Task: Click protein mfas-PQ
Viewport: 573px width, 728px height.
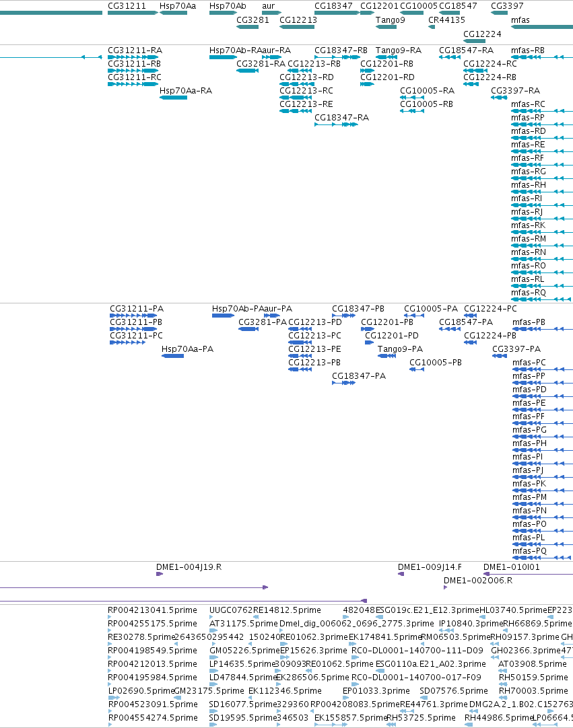Action: tap(529, 551)
